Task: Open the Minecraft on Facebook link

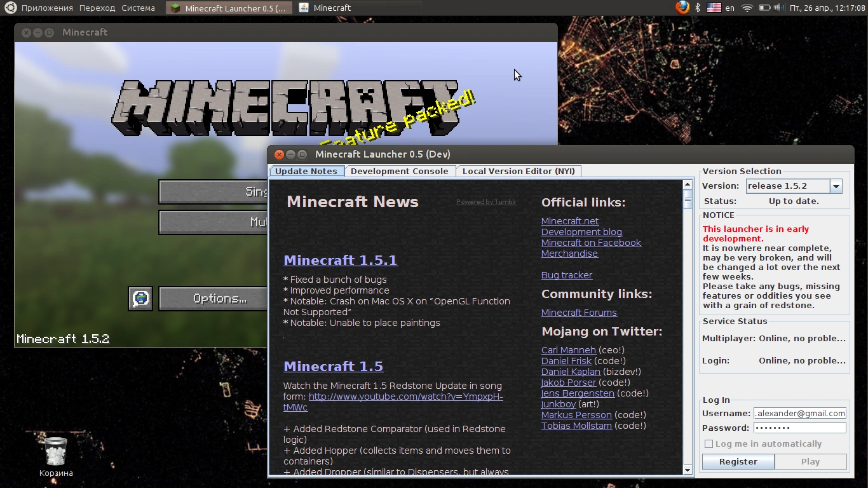Action: pyautogui.click(x=591, y=243)
